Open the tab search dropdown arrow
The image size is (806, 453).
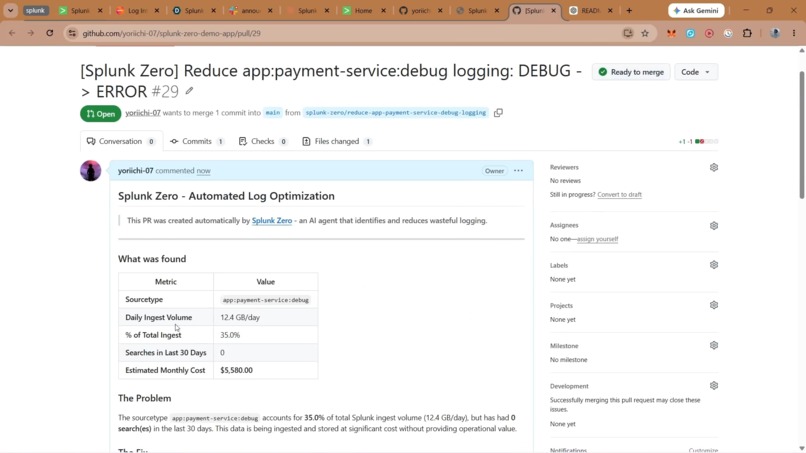[10, 10]
